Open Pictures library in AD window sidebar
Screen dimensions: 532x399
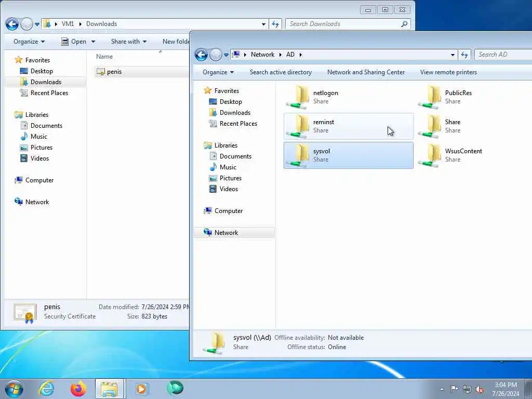click(230, 178)
